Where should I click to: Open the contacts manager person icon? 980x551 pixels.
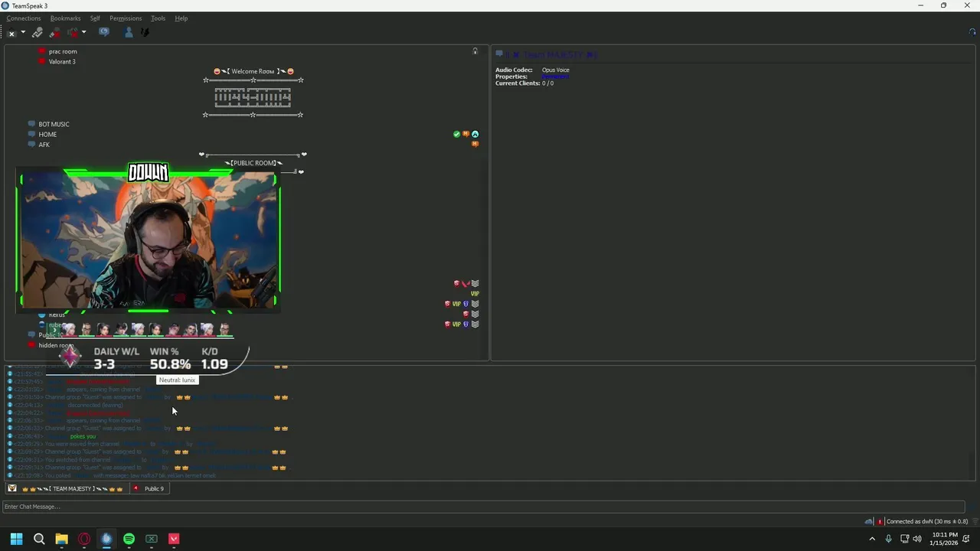tap(129, 32)
